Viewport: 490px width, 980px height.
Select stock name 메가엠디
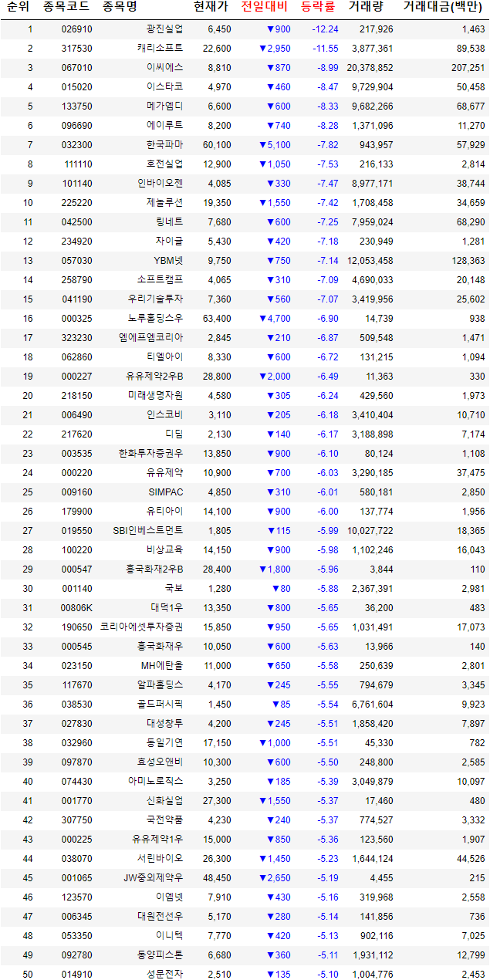click(x=164, y=106)
